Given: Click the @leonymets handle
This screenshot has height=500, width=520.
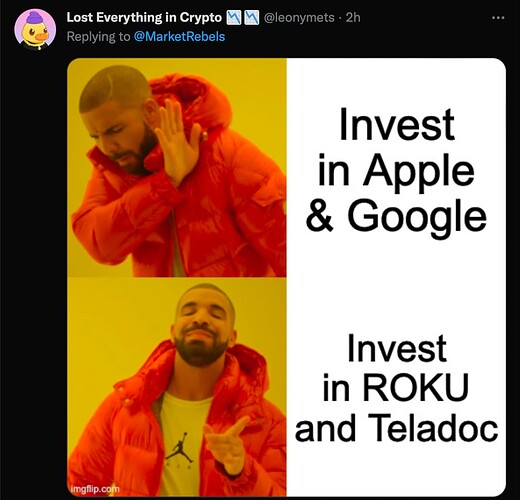Looking at the screenshot, I should pyautogui.click(x=299, y=17).
